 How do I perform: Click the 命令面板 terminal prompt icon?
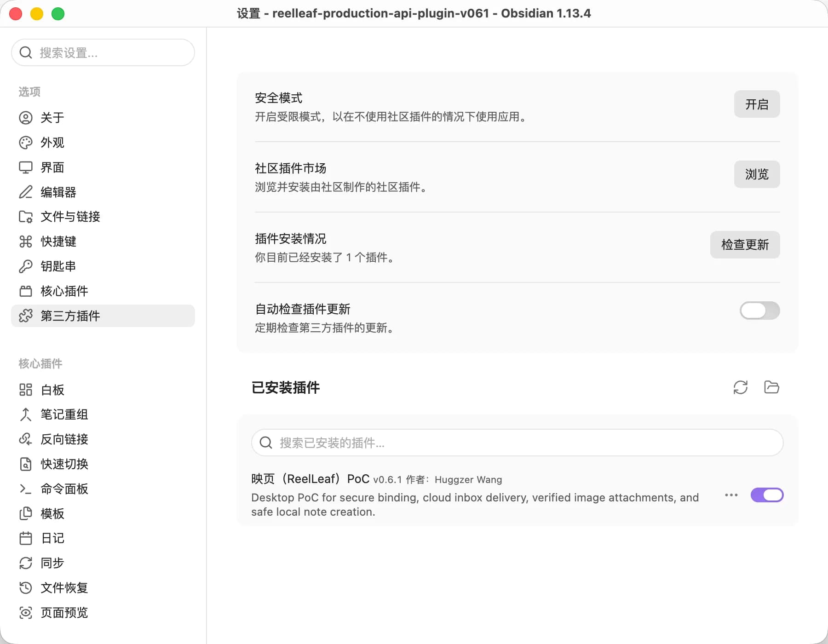click(x=26, y=489)
